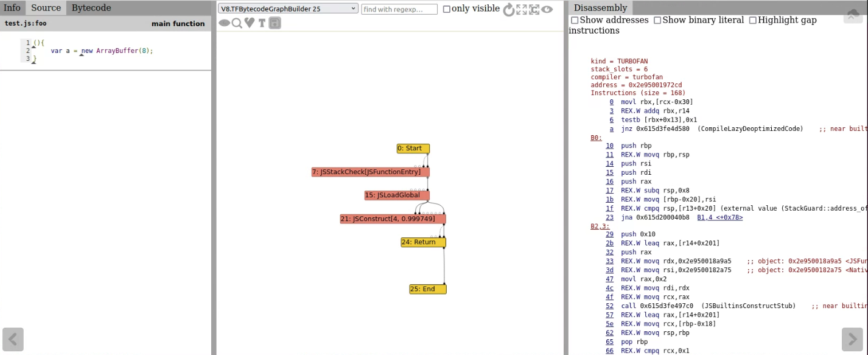Collapse the left pane with the arrow button

13,339
